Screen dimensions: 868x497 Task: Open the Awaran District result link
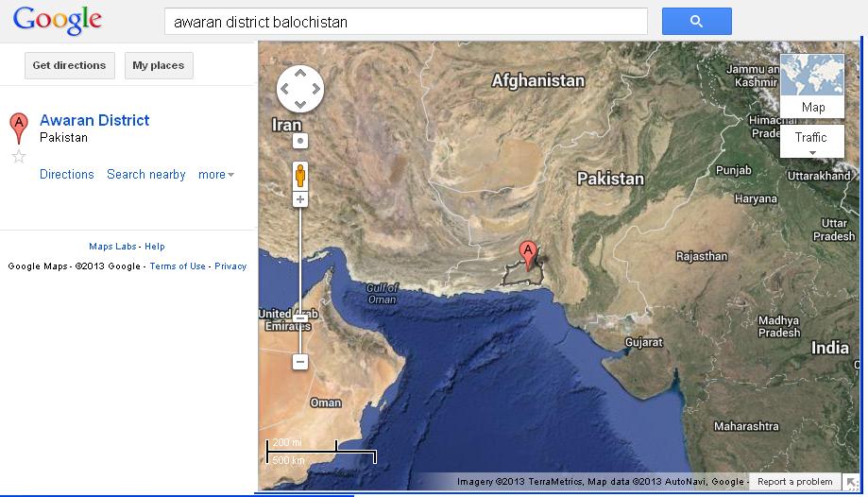[94, 120]
